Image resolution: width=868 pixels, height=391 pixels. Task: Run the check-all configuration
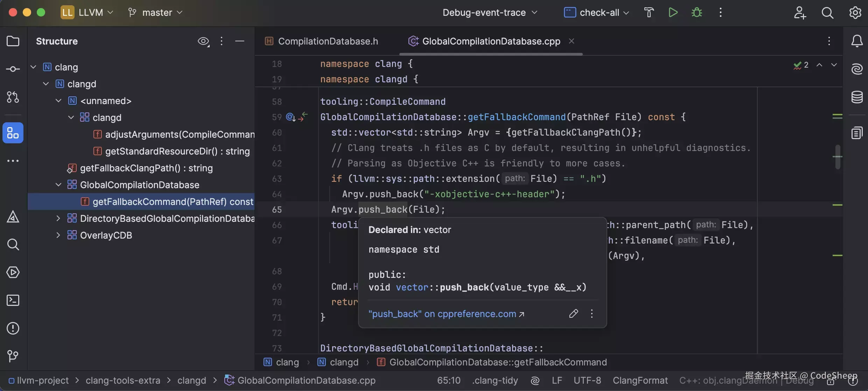[x=673, y=13]
